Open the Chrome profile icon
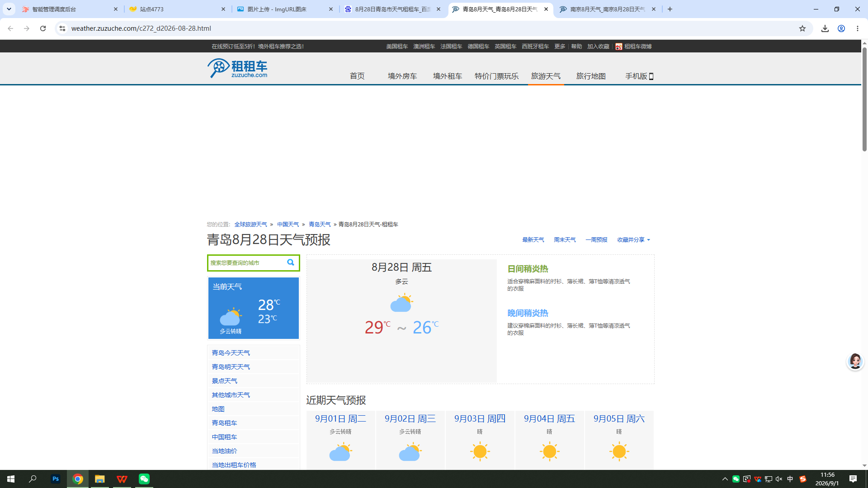The height and width of the screenshot is (488, 868). 841,28
